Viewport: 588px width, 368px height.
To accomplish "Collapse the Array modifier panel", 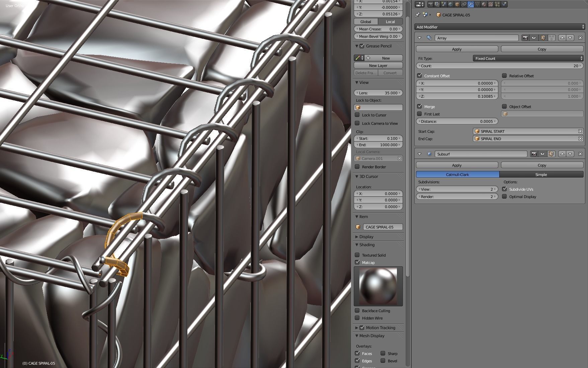I will pos(419,38).
